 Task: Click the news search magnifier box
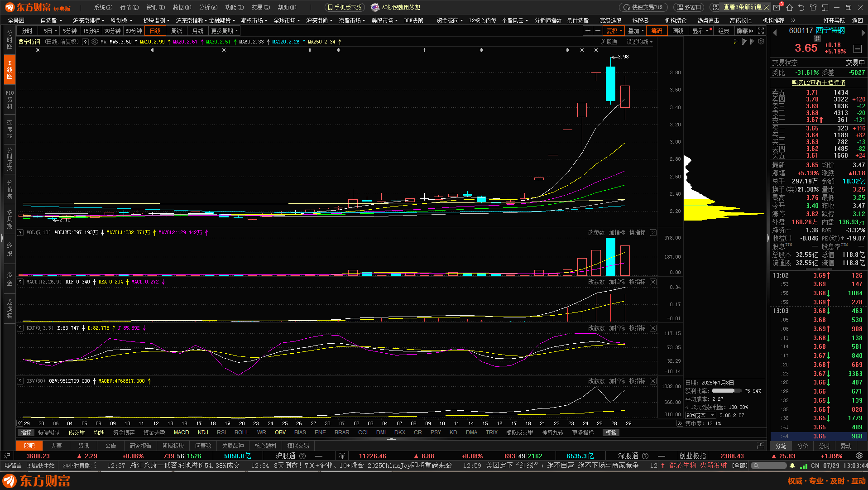coord(768,466)
